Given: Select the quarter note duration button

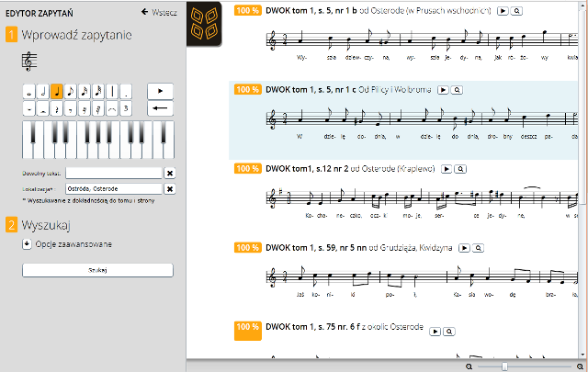Looking at the screenshot, I should point(56,90).
